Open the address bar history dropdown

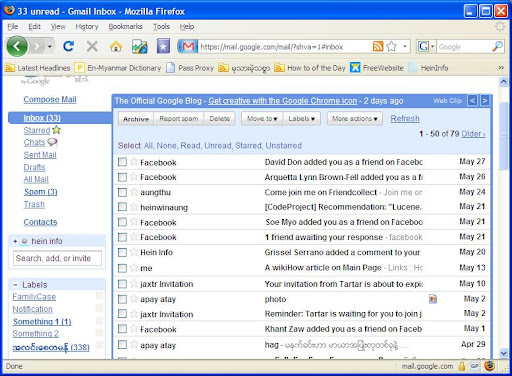tap(405, 46)
